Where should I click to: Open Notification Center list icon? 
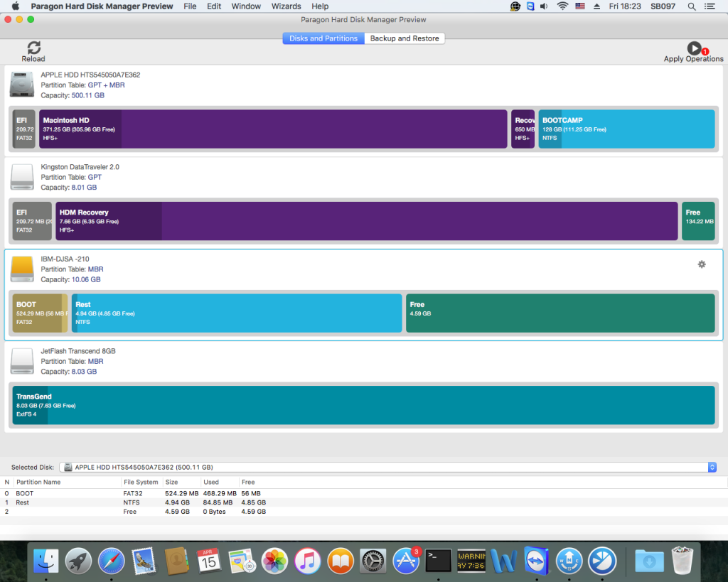click(x=710, y=6)
